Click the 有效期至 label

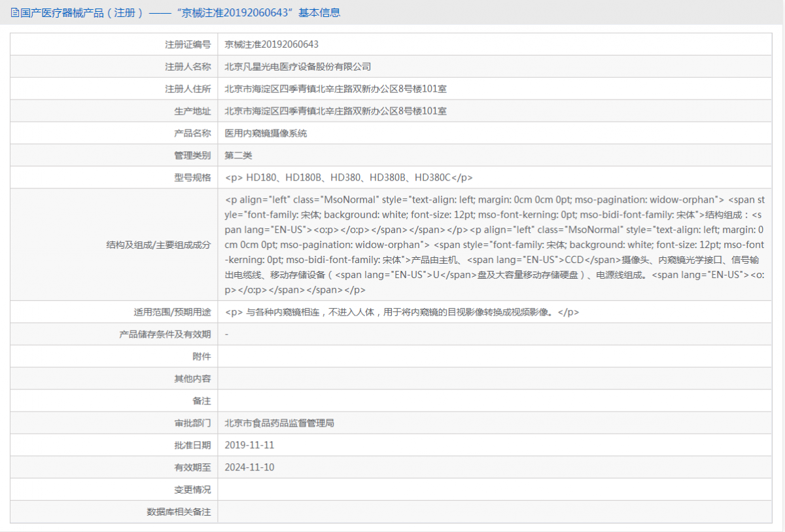(192, 468)
